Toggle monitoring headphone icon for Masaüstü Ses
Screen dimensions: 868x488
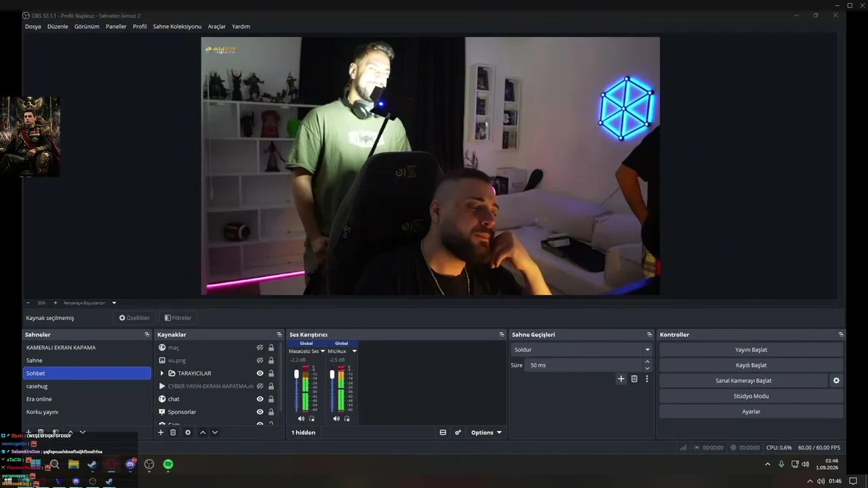tap(312, 419)
